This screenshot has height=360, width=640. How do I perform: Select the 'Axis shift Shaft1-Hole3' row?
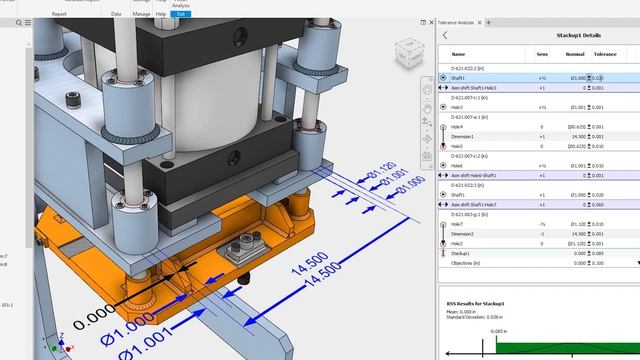point(539,88)
